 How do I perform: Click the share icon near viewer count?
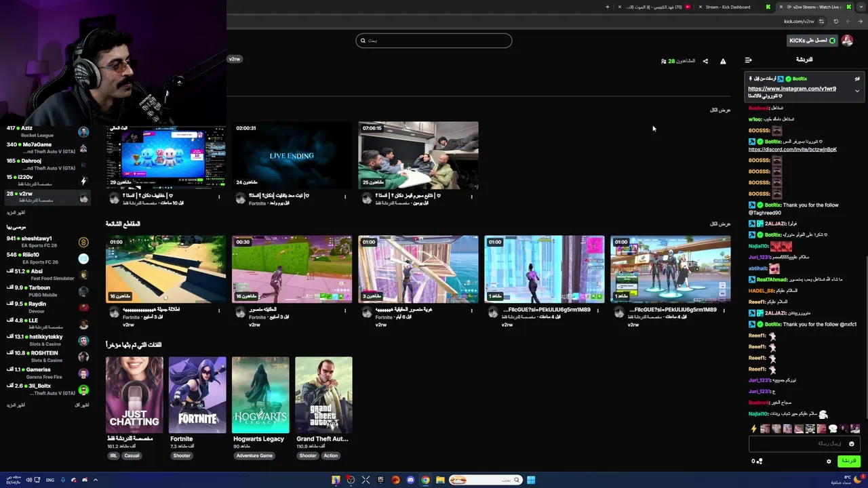tap(705, 61)
